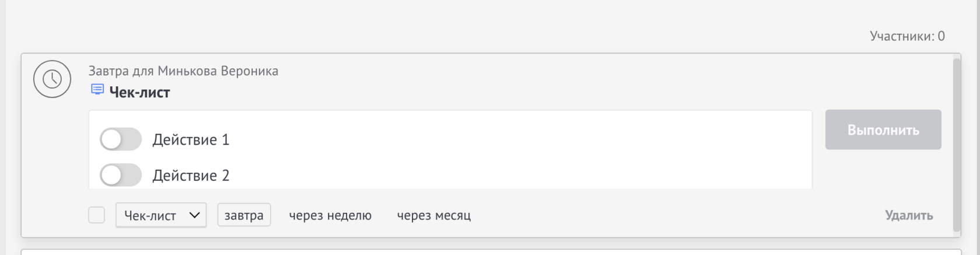Click the Завтра для Минькова Вероника header

(183, 71)
